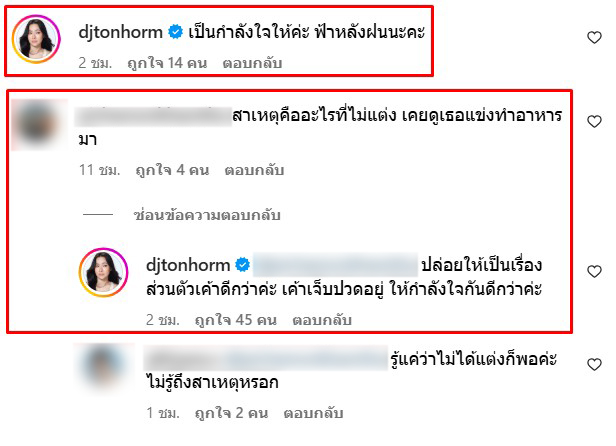Click ตอบกลับ under the top comment
This screenshot has width=616, height=446.
coord(252,63)
